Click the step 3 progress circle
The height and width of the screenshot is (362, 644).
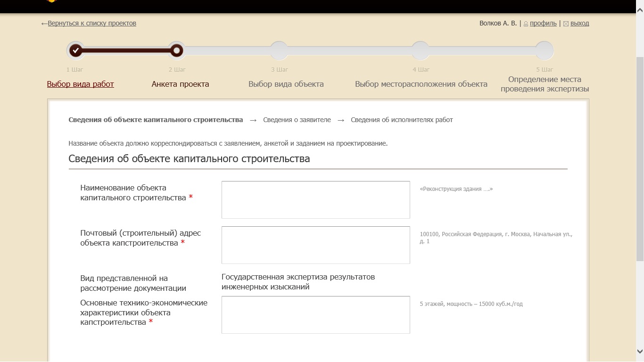point(279,50)
